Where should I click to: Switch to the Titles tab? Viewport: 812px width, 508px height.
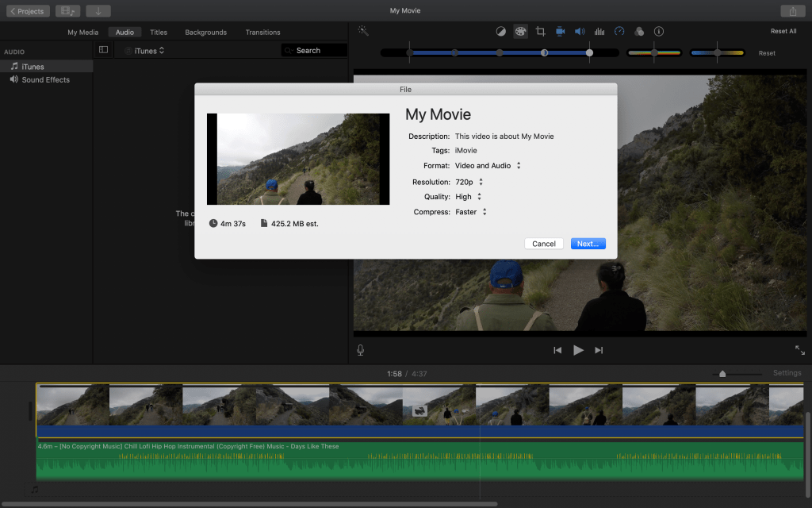(x=159, y=33)
